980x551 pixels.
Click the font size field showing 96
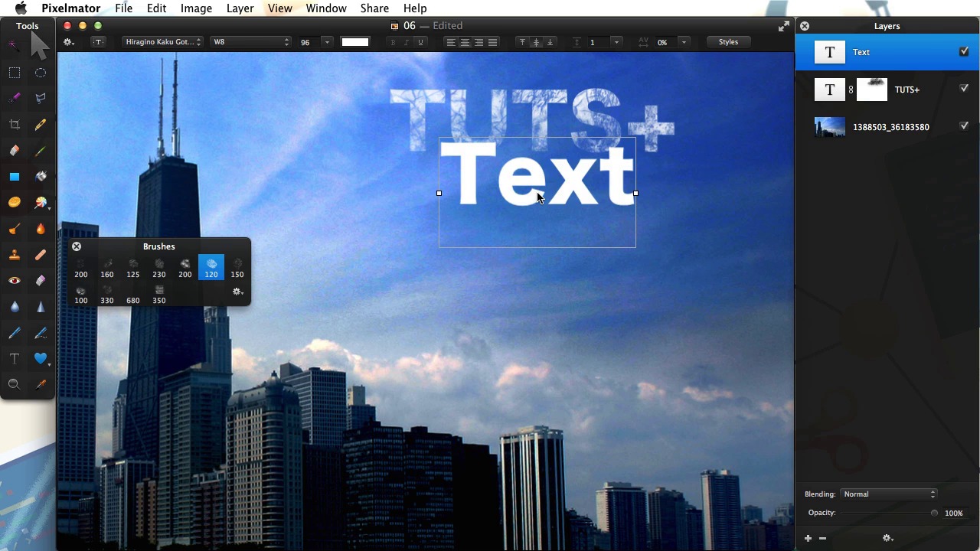(309, 42)
